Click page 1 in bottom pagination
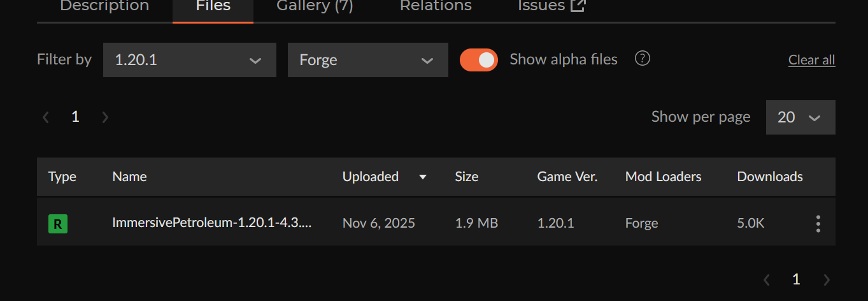Image resolution: width=868 pixels, height=301 pixels. pyautogui.click(x=796, y=279)
